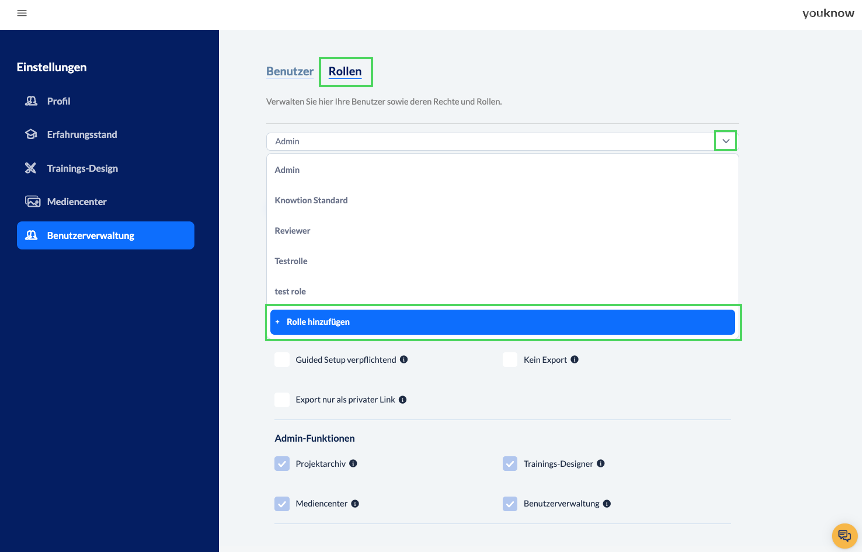Show info for Export nur als privater Link

click(403, 400)
